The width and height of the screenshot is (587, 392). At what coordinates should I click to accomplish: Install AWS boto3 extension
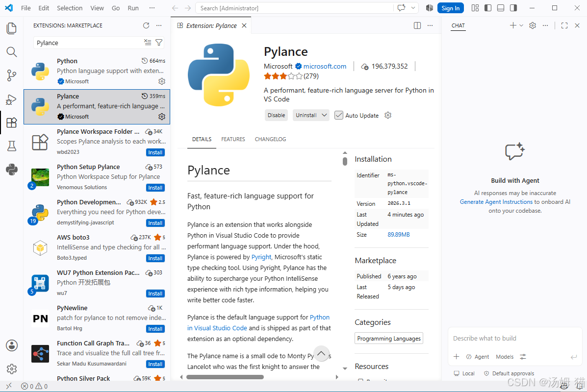click(155, 258)
